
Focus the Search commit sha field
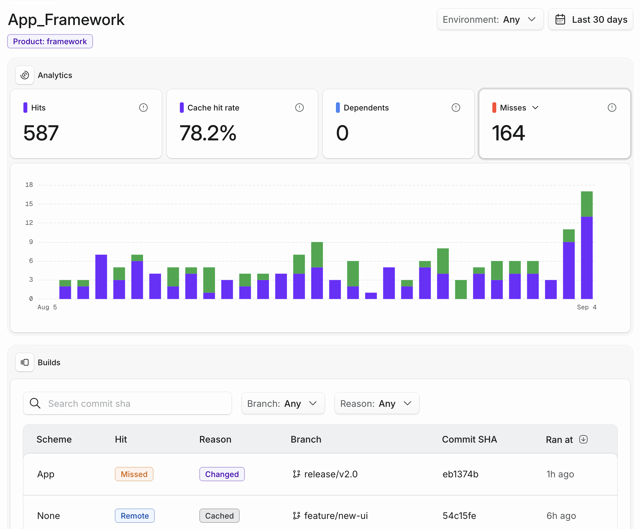click(x=127, y=404)
